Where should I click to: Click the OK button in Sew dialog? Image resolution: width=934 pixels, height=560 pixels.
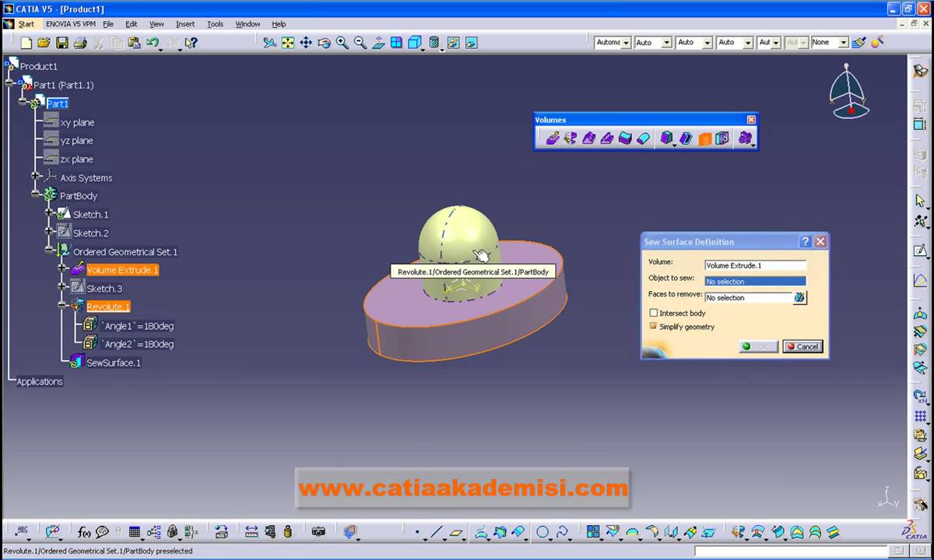pos(758,347)
